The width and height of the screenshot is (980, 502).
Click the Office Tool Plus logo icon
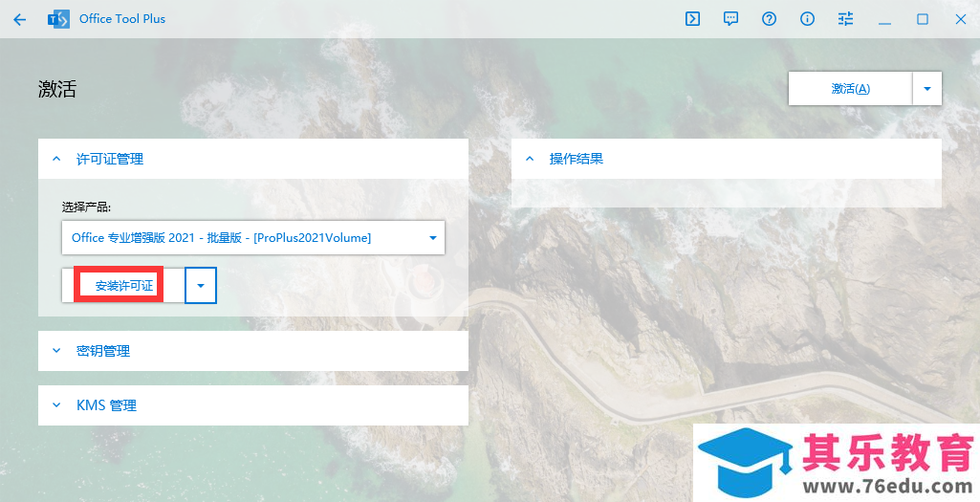pos(58,19)
